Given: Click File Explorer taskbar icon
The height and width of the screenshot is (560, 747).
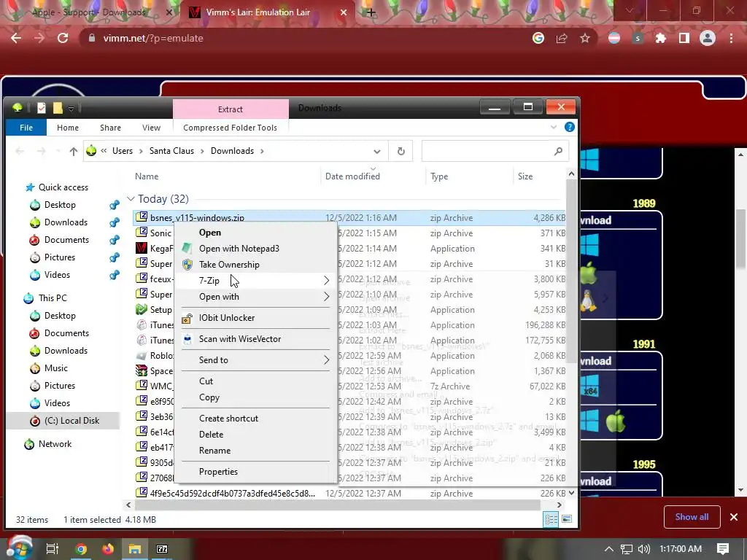Looking at the screenshot, I should [x=135, y=549].
